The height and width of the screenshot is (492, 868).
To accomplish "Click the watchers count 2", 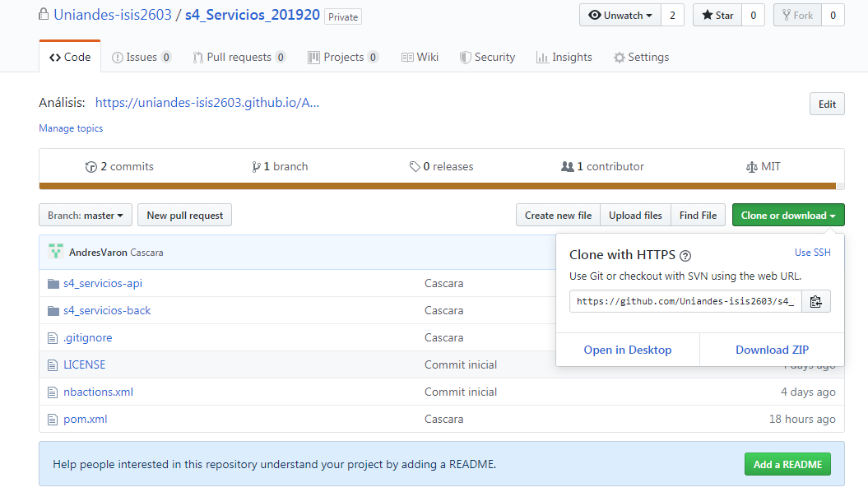I will click(x=672, y=16).
